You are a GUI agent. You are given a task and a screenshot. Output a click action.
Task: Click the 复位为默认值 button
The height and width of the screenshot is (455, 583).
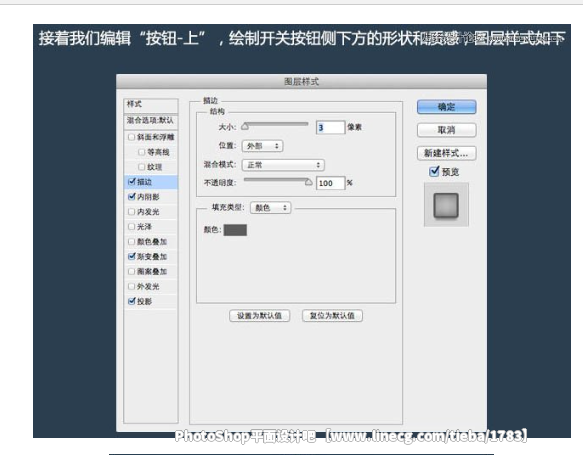coord(332,316)
